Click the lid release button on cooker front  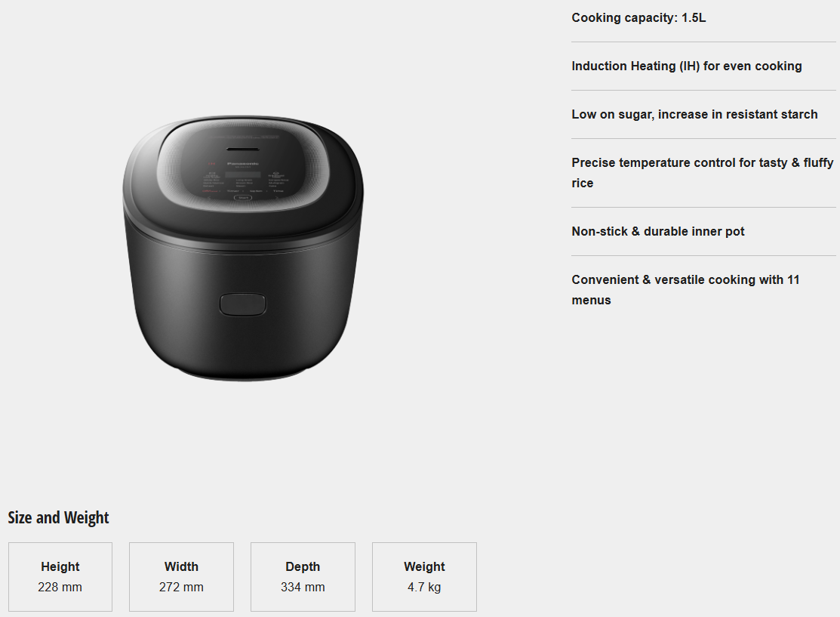pyautogui.click(x=243, y=304)
